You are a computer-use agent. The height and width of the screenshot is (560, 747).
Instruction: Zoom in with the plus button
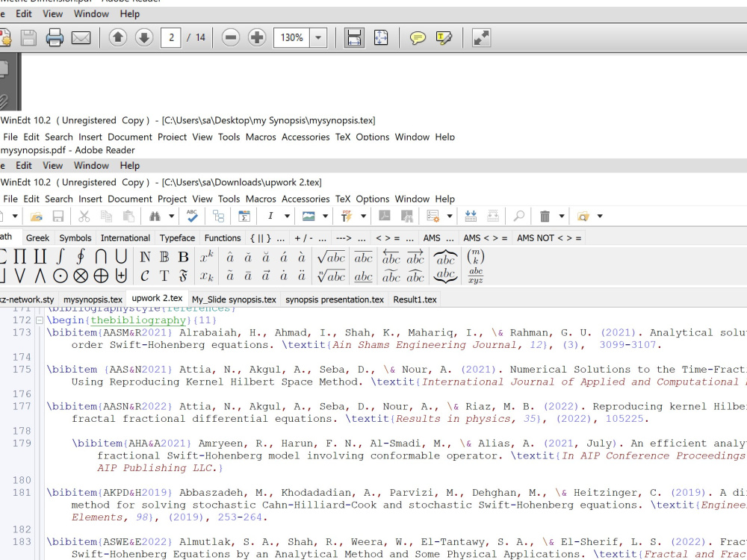point(257,37)
